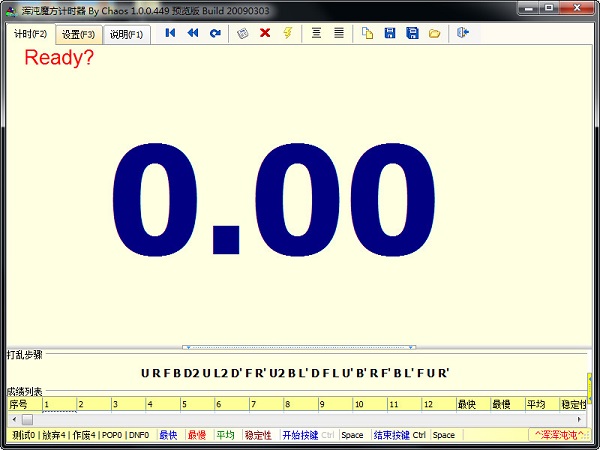Click the second justified-lines toolbar icon
The width and height of the screenshot is (600, 450).
click(x=339, y=33)
